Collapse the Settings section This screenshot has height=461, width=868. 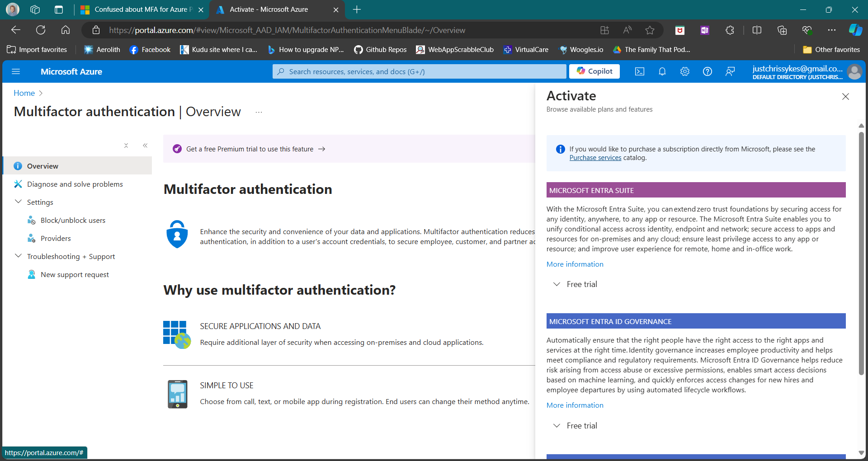[x=18, y=202]
